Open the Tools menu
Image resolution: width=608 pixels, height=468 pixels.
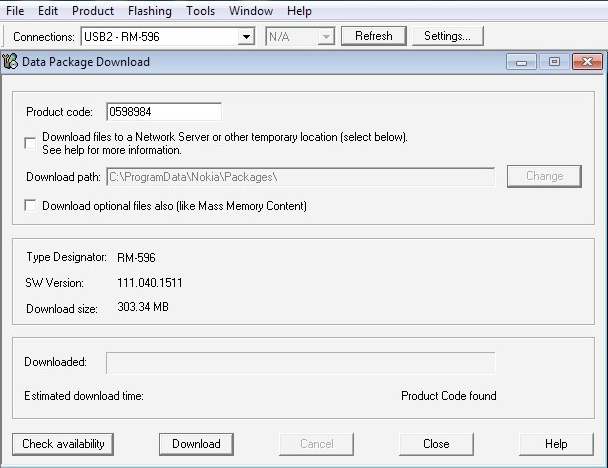[200, 11]
